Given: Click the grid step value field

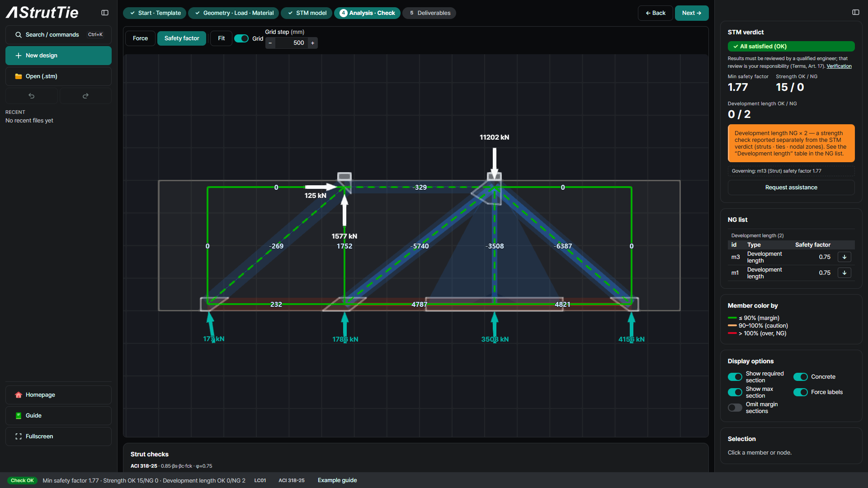Looking at the screenshot, I should coord(292,43).
